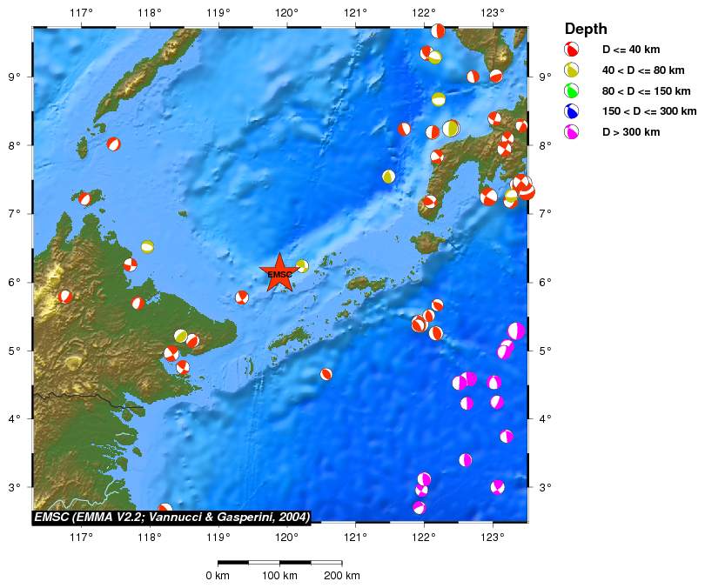The height and width of the screenshot is (588, 705).
Task: Click the yellow beach ball near 6.5°N, 118°E
Action: pyautogui.click(x=147, y=247)
